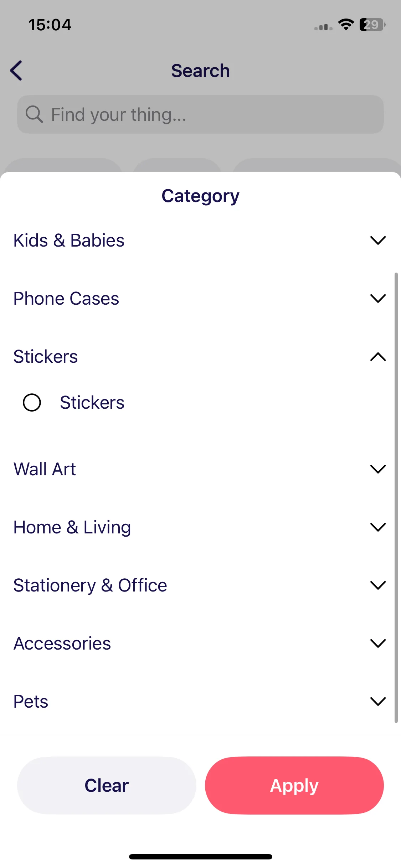Select the Stickers radio button

32,403
